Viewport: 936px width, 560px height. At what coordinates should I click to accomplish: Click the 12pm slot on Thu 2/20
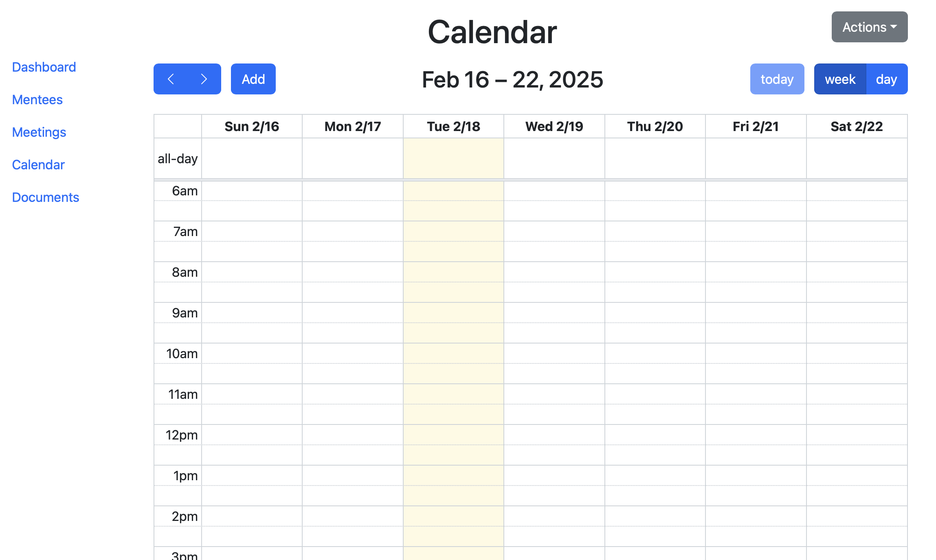(655, 435)
